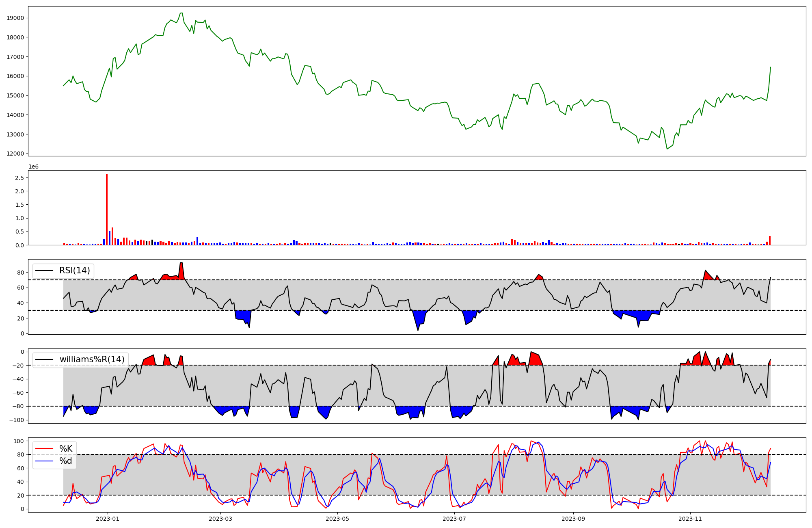Click the red %K legend line sample
This screenshot has width=812, height=528.
[x=45, y=448]
